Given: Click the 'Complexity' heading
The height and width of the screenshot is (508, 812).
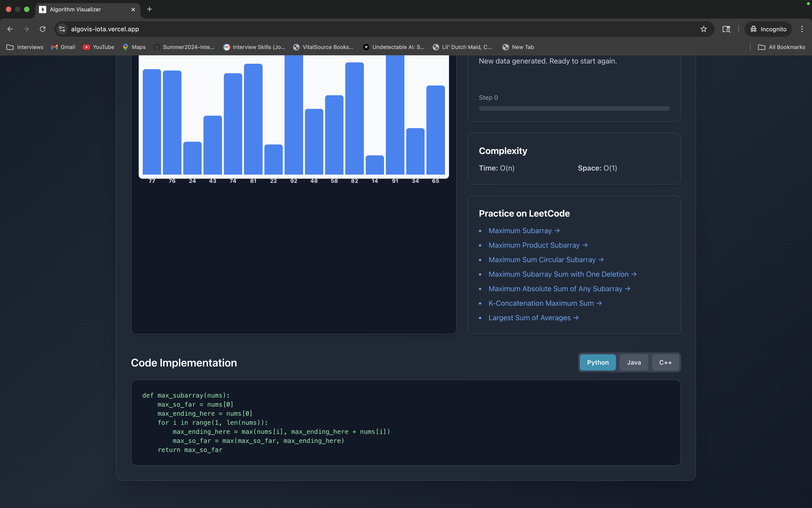Looking at the screenshot, I should tap(503, 151).
